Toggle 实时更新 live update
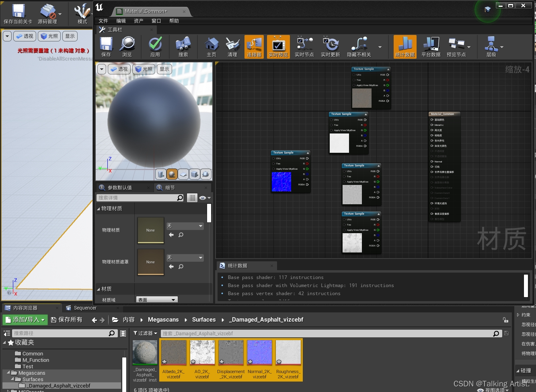The width and height of the screenshot is (536, 392). [331, 47]
